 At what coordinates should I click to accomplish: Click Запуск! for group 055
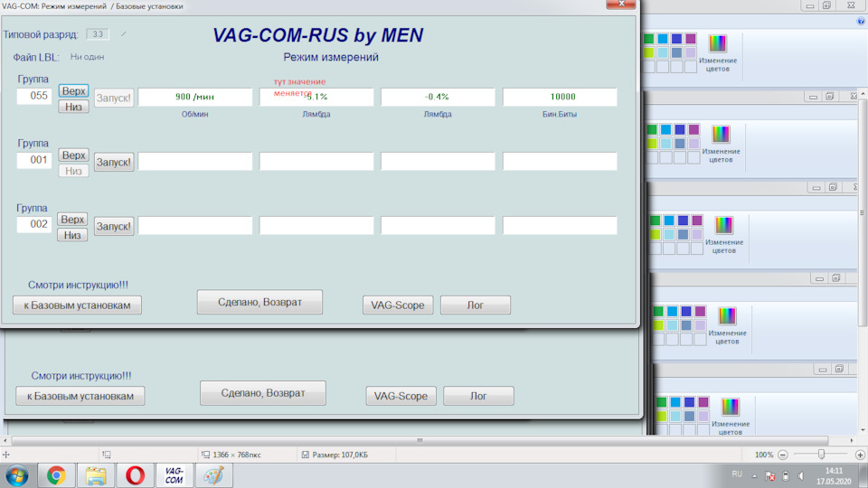[x=114, y=98]
